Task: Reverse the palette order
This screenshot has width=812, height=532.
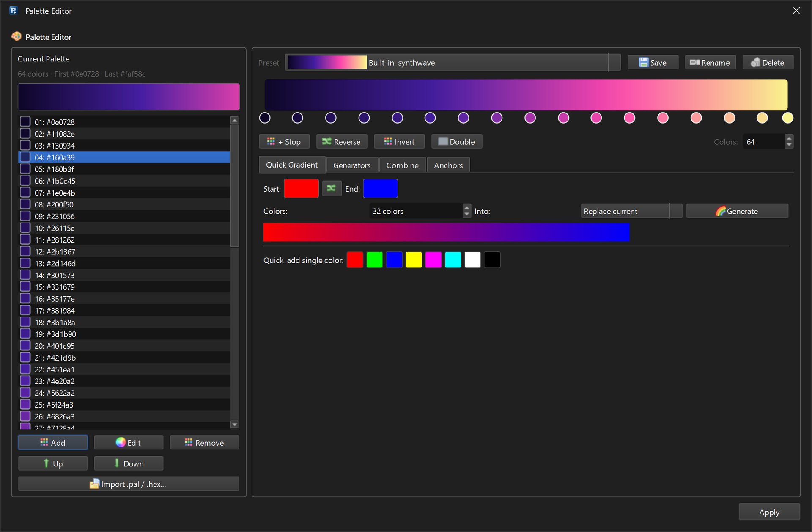Action: [x=342, y=142]
